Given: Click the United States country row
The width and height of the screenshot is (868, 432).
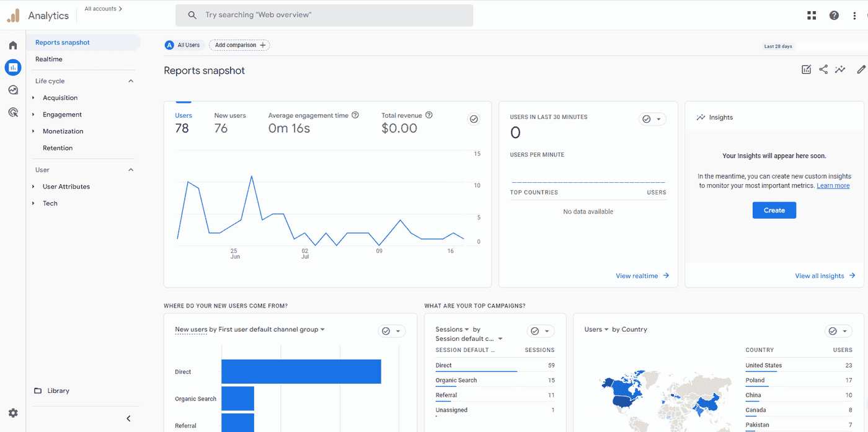Looking at the screenshot, I should click(x=799, y=366).
